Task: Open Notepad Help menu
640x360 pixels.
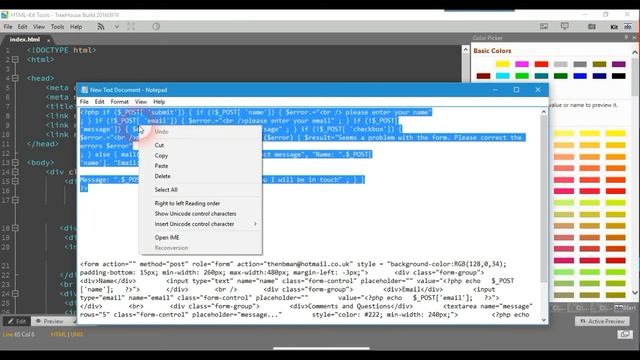Action: click(x=159, y=102)
